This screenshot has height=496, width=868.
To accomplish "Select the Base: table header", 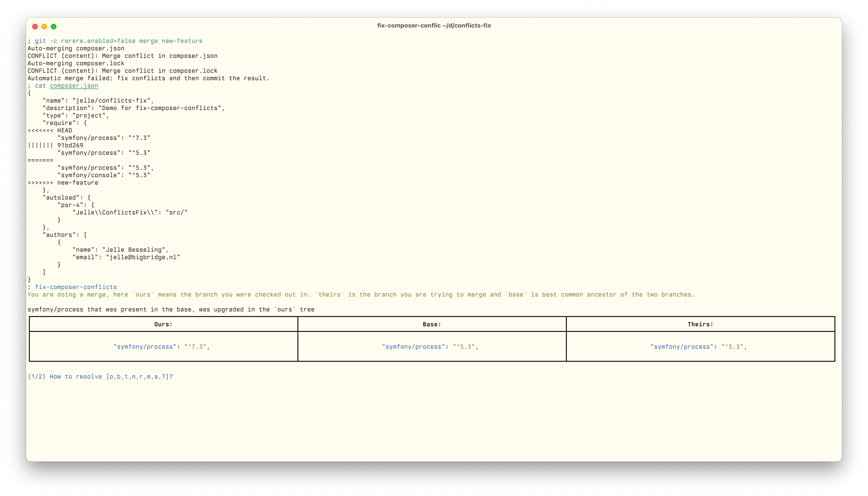I will coord(431,324).
